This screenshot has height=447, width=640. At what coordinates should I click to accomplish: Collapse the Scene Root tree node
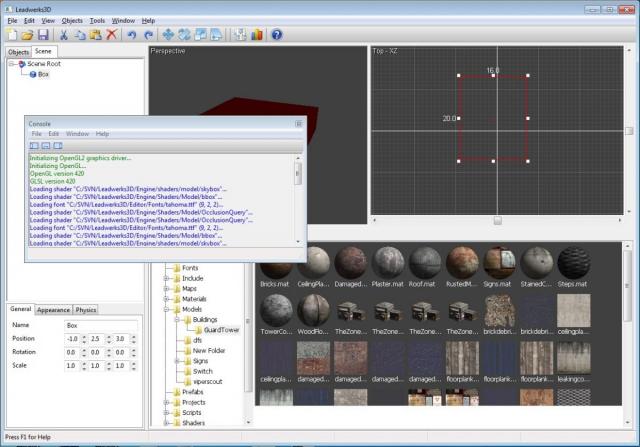tap(12, 63)
